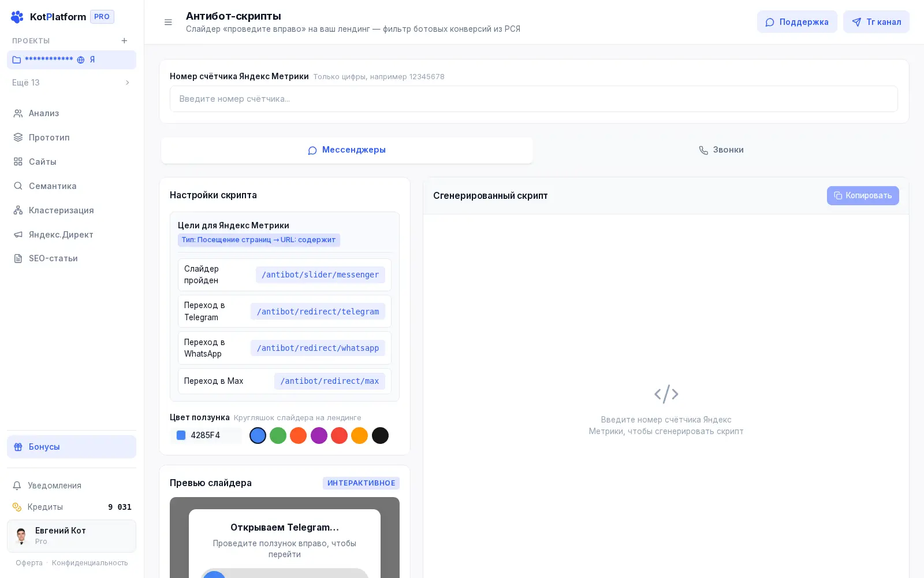The height and width of the screenshot is (578, 924).
Task: Click the Сайты grid icon
Action: coord(18,162)
